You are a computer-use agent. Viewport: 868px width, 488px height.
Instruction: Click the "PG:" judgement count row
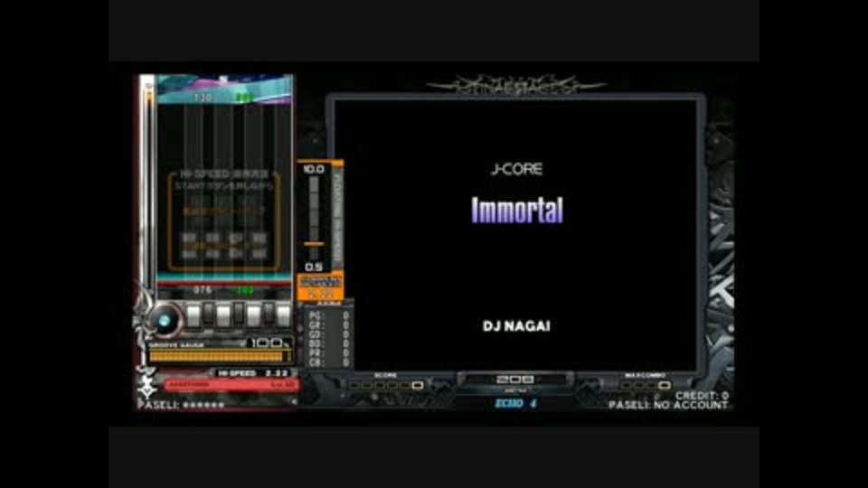coord(329,315)
